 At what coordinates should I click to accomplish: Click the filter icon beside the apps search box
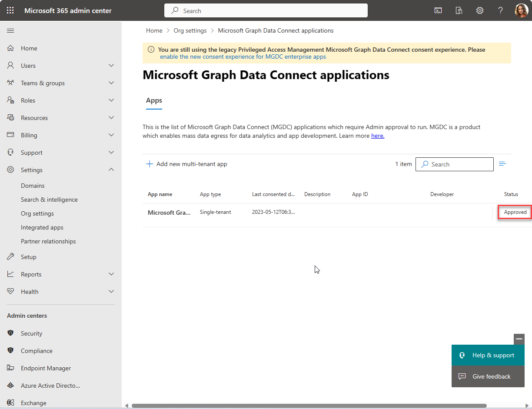point(502,164)
